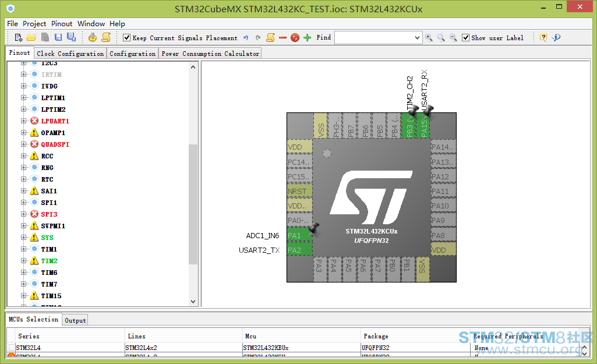597x364 pixels.
Task: Click the warning icon beside SAI1
Action: (x=34, y=191)
